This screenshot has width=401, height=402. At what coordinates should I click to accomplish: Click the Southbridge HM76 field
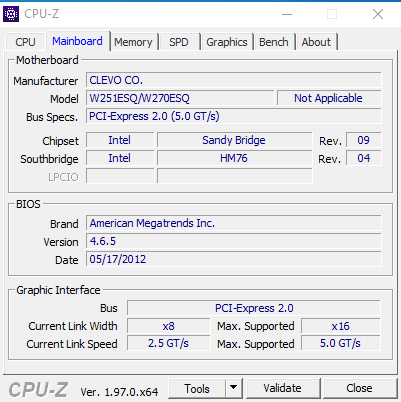point(235,158)
